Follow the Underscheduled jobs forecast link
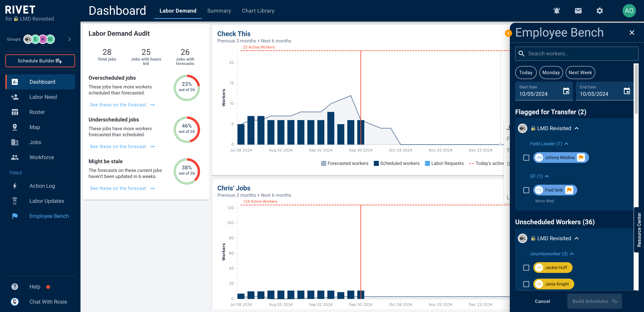Screen dimensions: 644x312 (122, 146)
